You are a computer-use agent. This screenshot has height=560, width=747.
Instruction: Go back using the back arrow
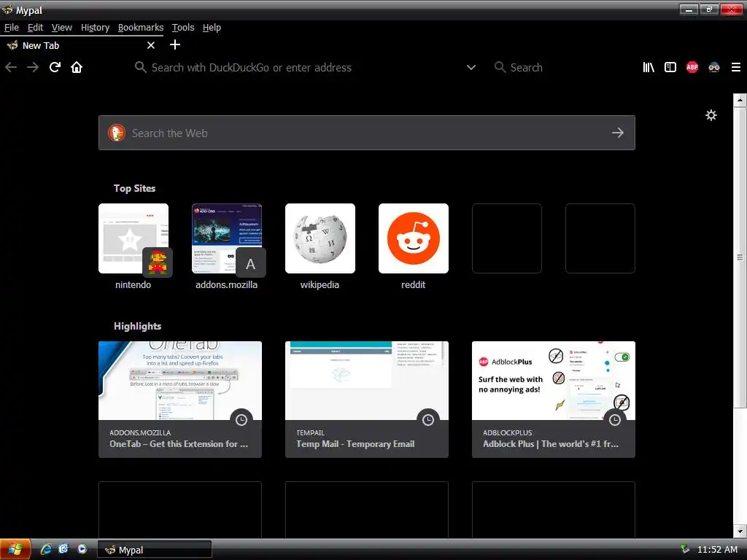tap(11, 67)
